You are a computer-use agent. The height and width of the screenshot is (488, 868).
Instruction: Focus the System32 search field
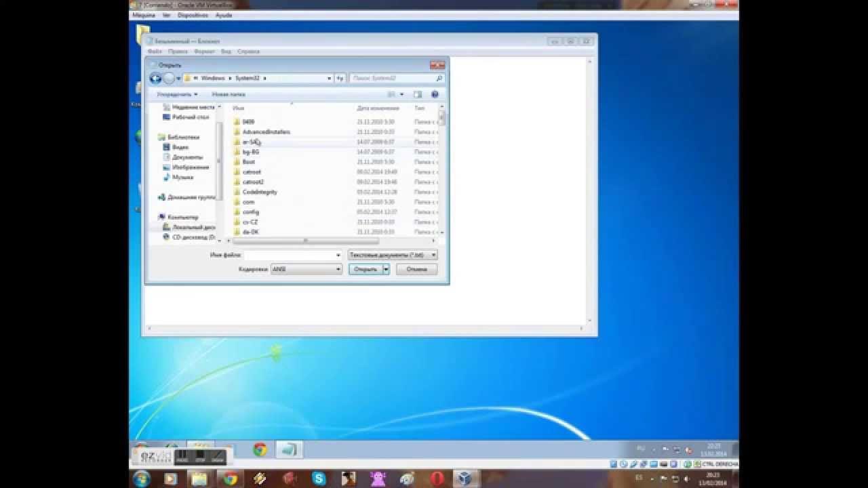(397, 79)
